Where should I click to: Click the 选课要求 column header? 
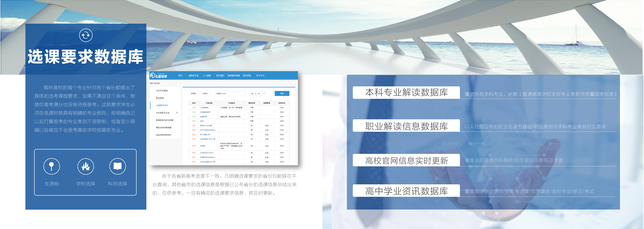[267, 103]
